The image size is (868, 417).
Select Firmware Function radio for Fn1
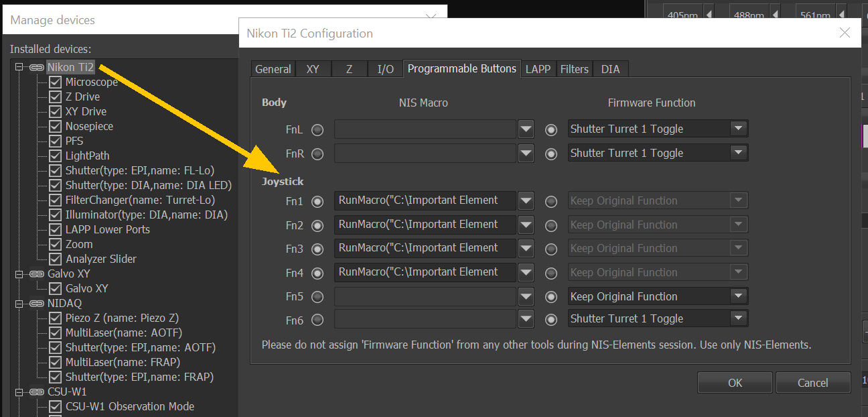click(x=551, y=201)
